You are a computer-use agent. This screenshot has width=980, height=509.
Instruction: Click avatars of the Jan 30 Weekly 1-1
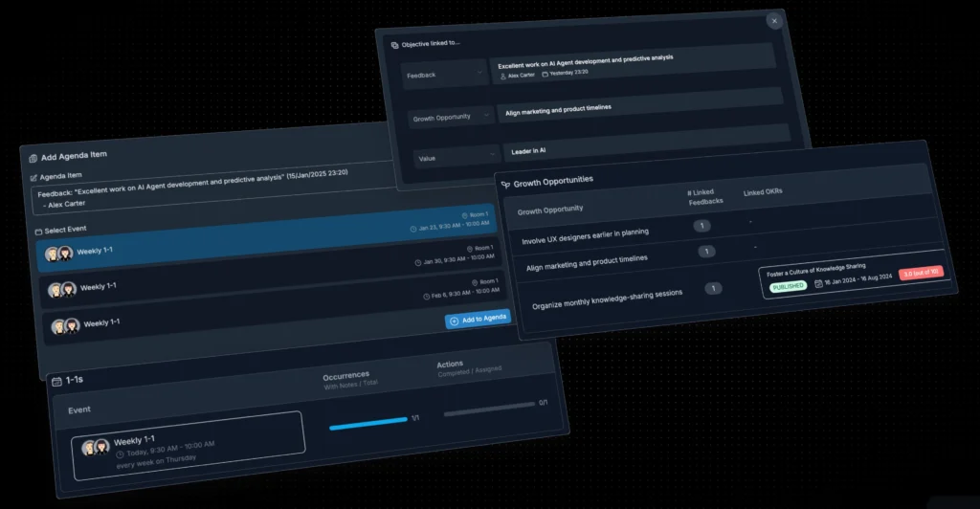(x=62, y=289)
